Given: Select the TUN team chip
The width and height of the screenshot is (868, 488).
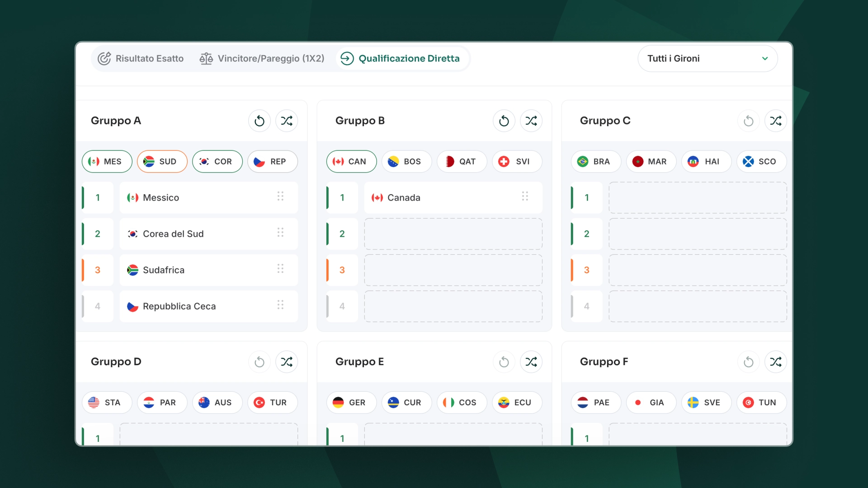Looking at the screenshot, I should (762, 403).
